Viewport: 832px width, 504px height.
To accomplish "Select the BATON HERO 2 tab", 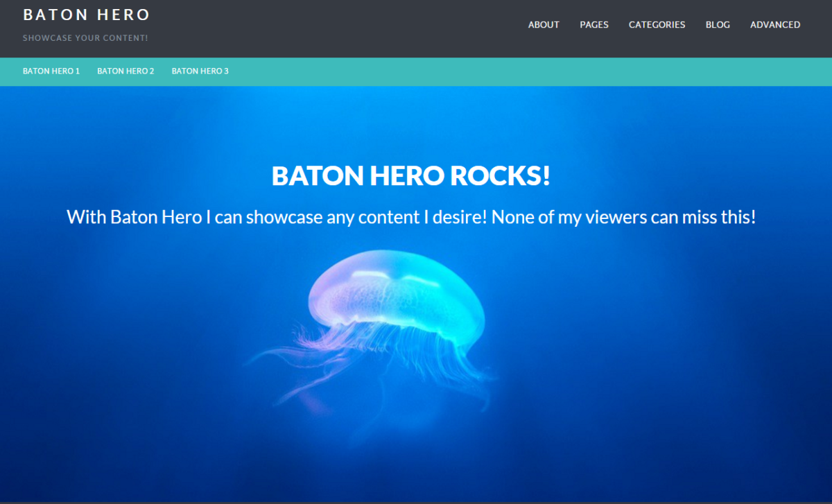I will pos(125,71).
